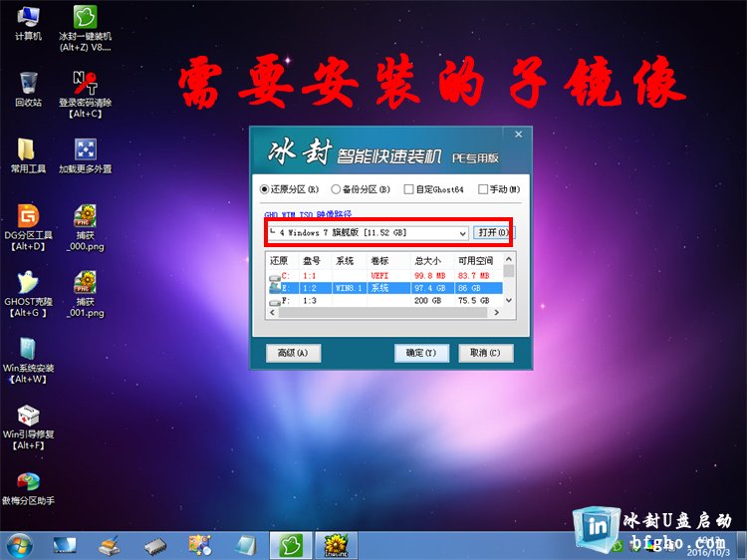Click the 打开 (O) button
The image size is (747, 560).
click(494, 232)
